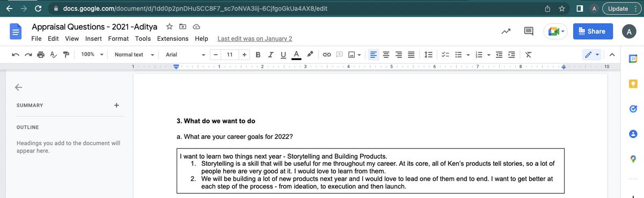Insert a checklist
This screenshot has height=198, width=644.
coord(445,54)
